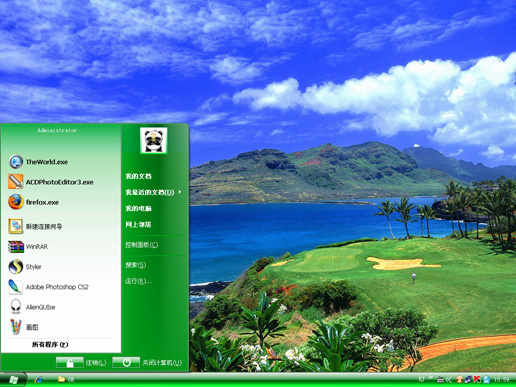Switch to the 08 folder taskbar window
The height and width of the screenshot is (387, 516).
pyautogui.click(x=66, y=379)
